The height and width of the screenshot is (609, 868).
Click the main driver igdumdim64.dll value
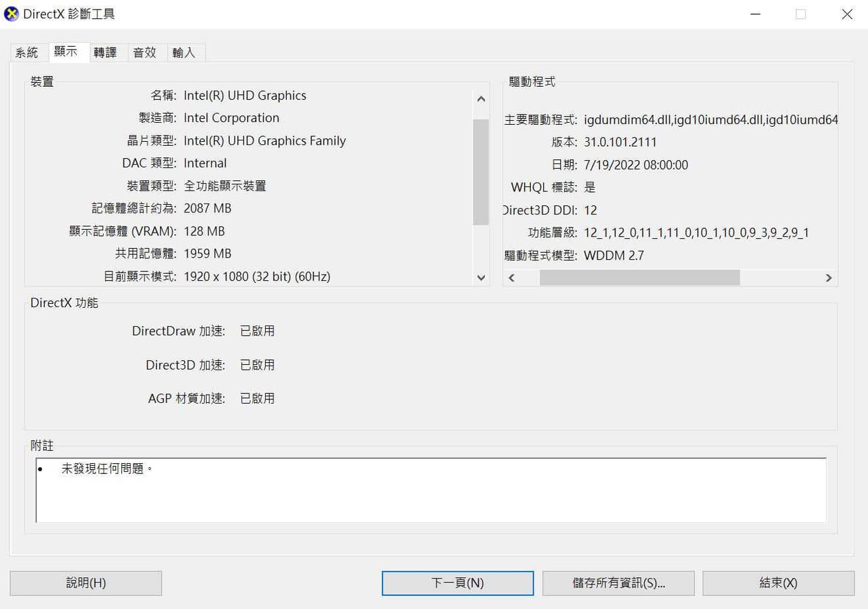coord(711,120)
